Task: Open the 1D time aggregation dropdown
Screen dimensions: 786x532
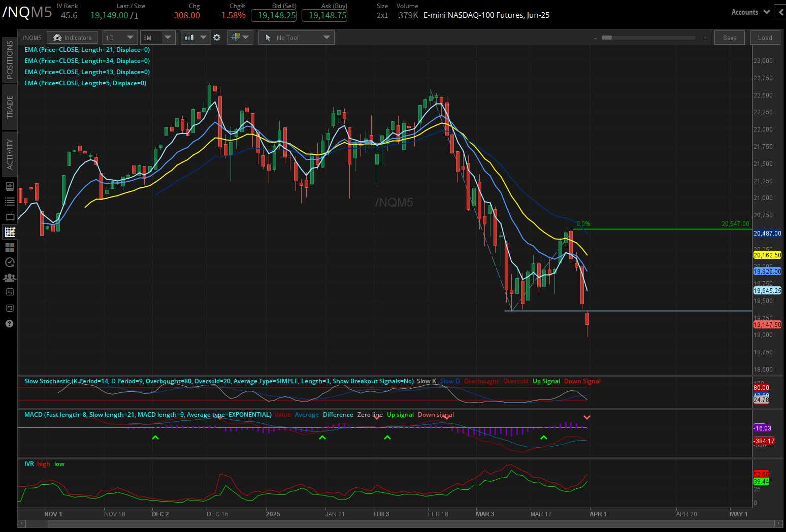Action: point(119,37)
